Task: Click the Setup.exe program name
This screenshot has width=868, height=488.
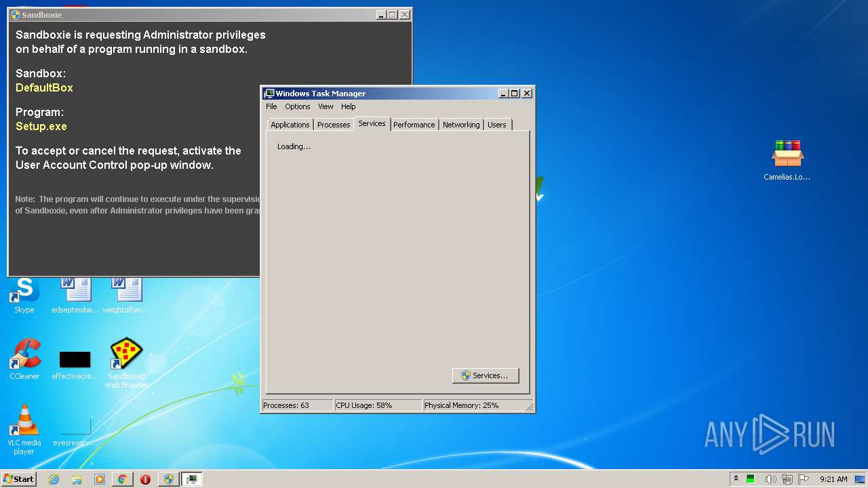Action: [41, 126]
